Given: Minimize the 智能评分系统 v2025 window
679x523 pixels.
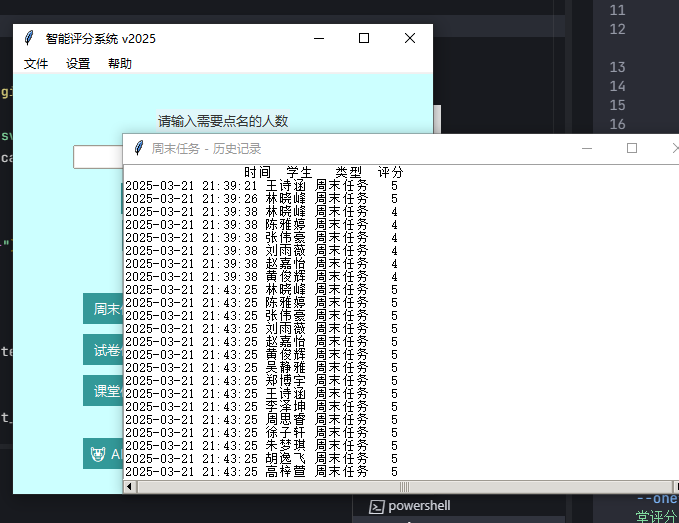Looking at the screenshot, I should 319,39.
